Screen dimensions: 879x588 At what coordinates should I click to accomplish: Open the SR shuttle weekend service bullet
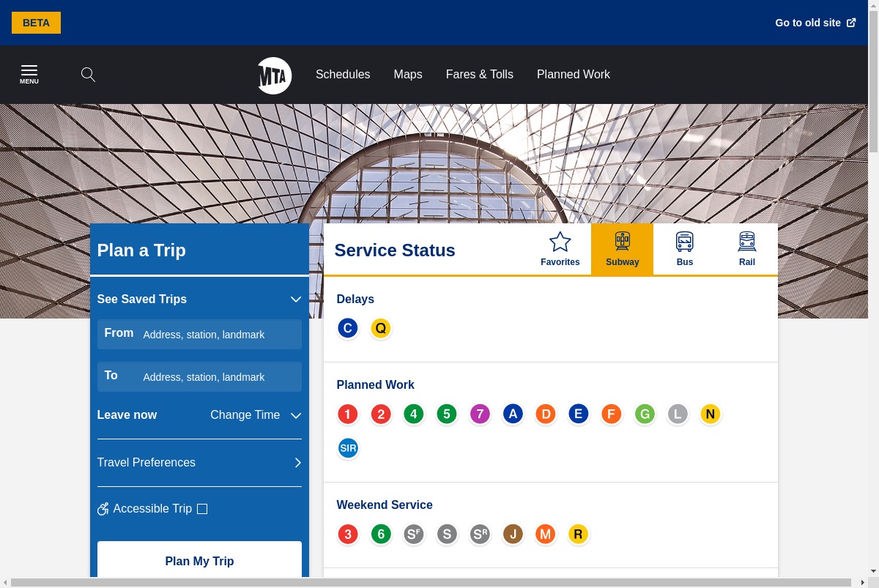click(x=480, y=535)
